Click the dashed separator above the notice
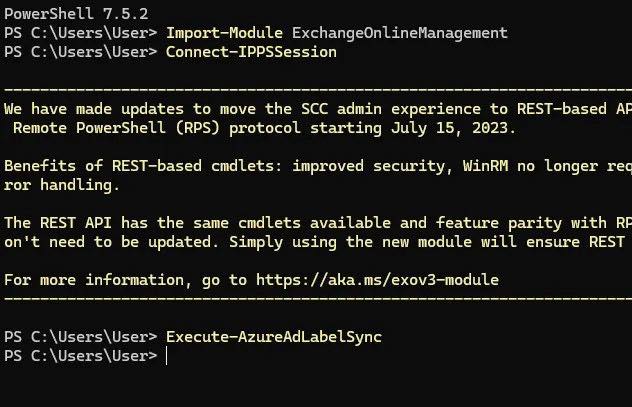 tap(318, 89)
